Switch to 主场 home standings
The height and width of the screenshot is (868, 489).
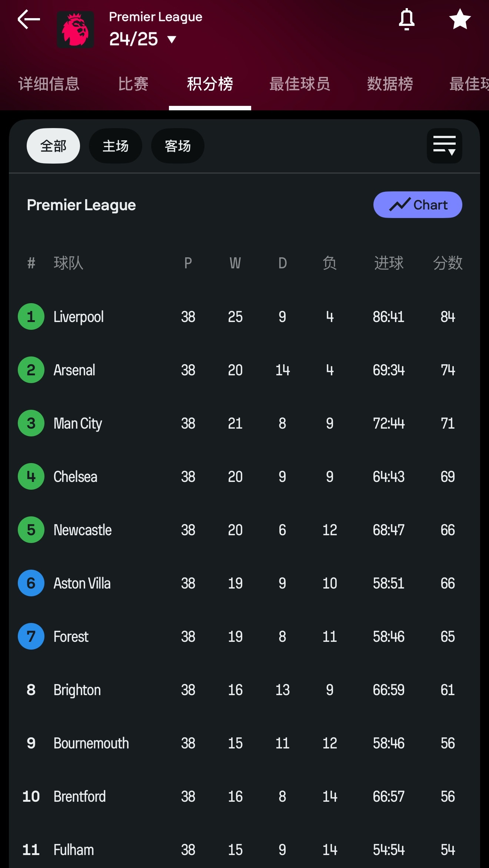coord(116,146)
